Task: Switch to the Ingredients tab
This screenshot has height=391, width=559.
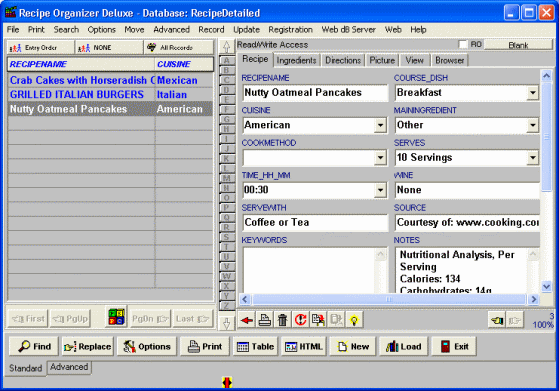Action: [x=297, y=61]
